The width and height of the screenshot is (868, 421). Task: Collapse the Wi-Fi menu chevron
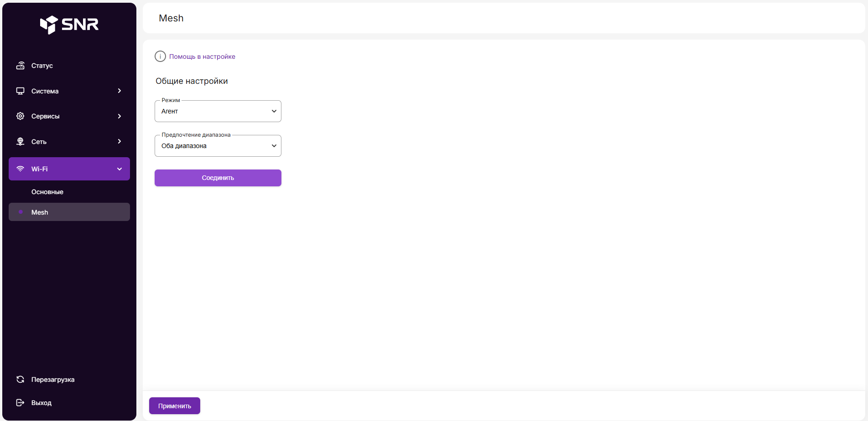click(x=120, y=169)
